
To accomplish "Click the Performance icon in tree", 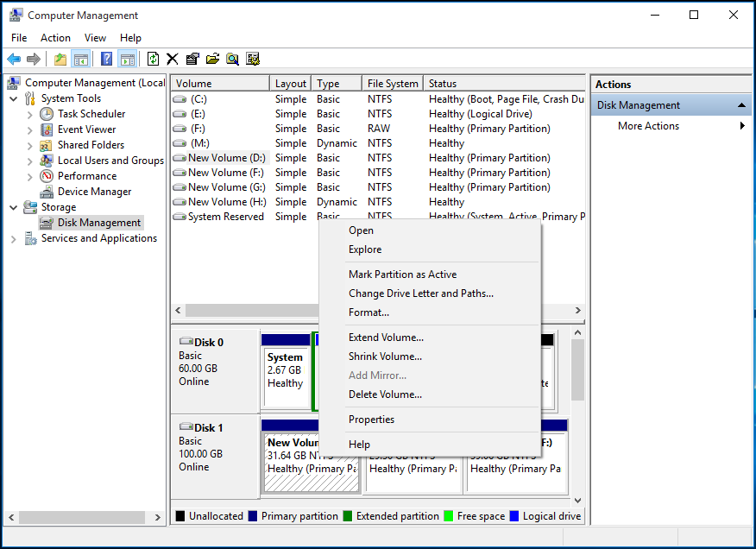I will [47, 176].
